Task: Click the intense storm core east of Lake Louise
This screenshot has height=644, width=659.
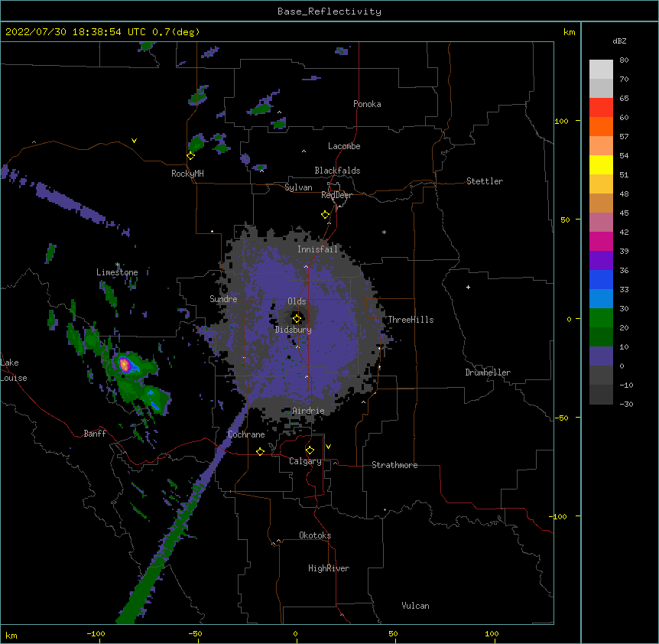Action: [125, 364]
